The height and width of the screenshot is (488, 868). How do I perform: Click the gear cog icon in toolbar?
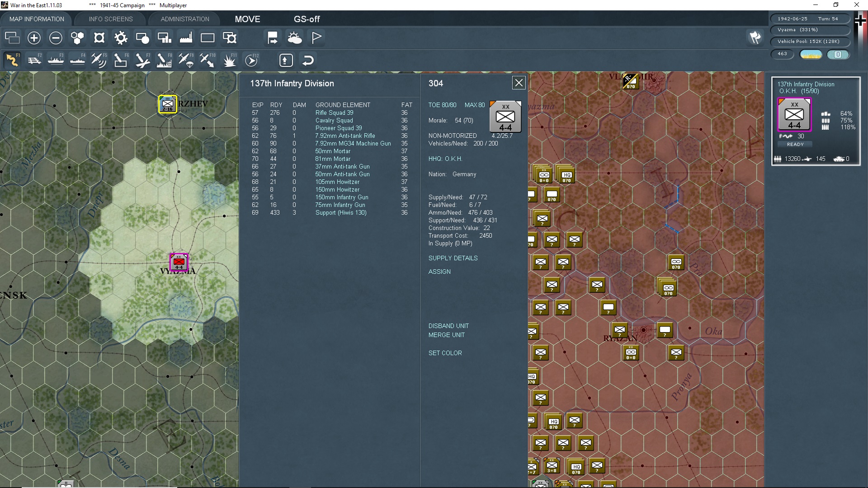coord(121,38)
